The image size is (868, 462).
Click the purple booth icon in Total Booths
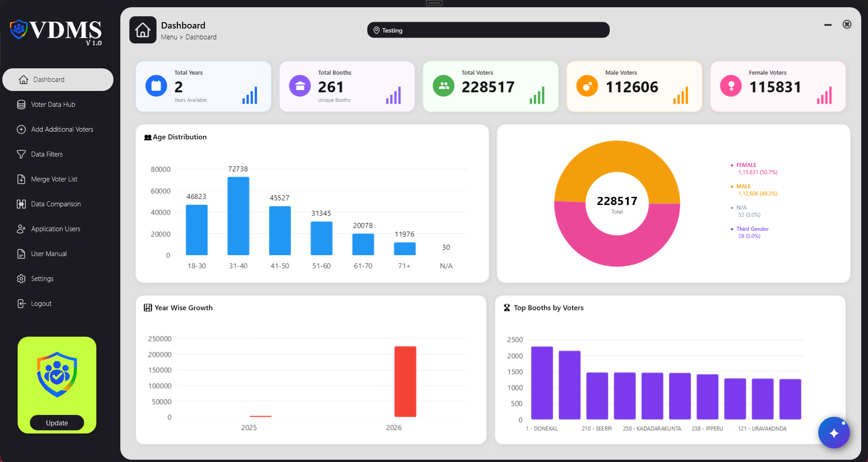point(300,86)
